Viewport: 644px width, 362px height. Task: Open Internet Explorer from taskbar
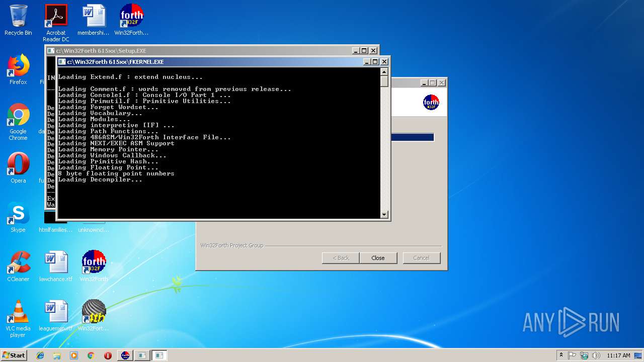pos(40,355)
